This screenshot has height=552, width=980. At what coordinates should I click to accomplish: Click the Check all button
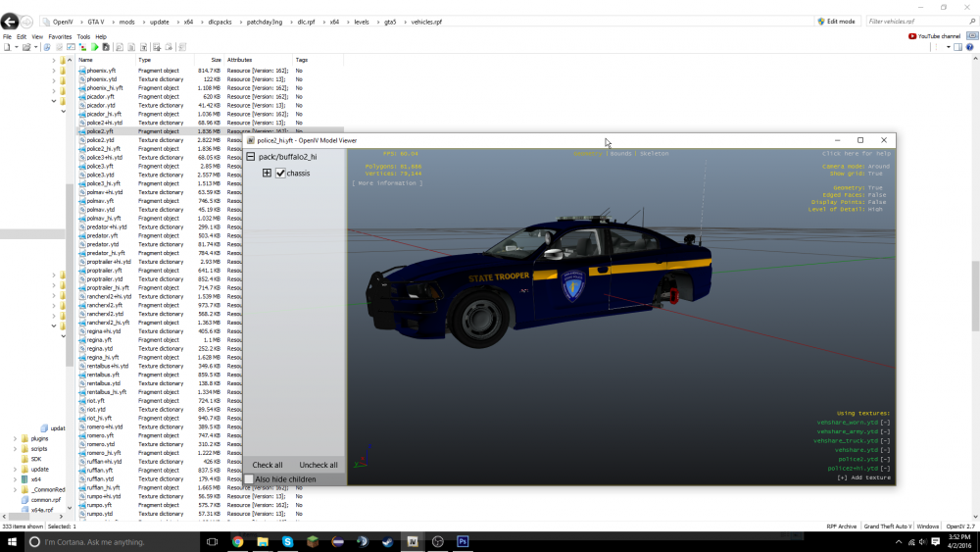click(x=268, y=465)
